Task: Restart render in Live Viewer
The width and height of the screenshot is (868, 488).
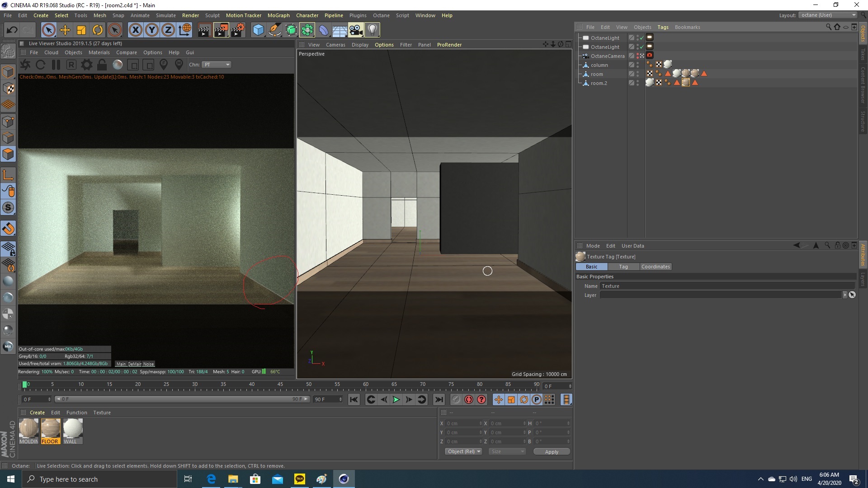Action: (40, 65)
